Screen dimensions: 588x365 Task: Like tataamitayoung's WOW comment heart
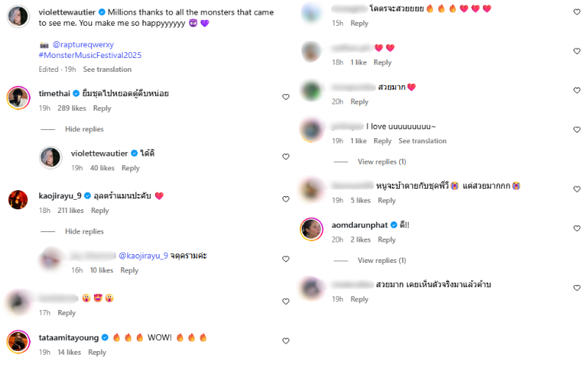point(286,341)
